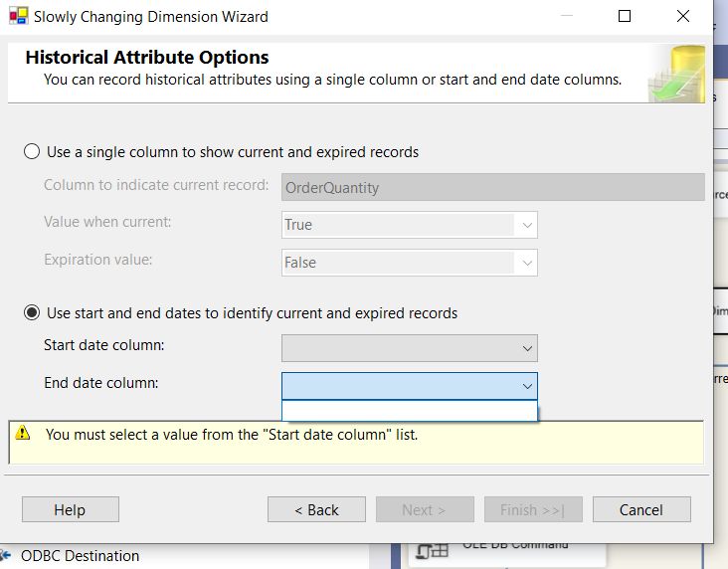Choose the start and end dates radio option

click(x=32, y=313)
